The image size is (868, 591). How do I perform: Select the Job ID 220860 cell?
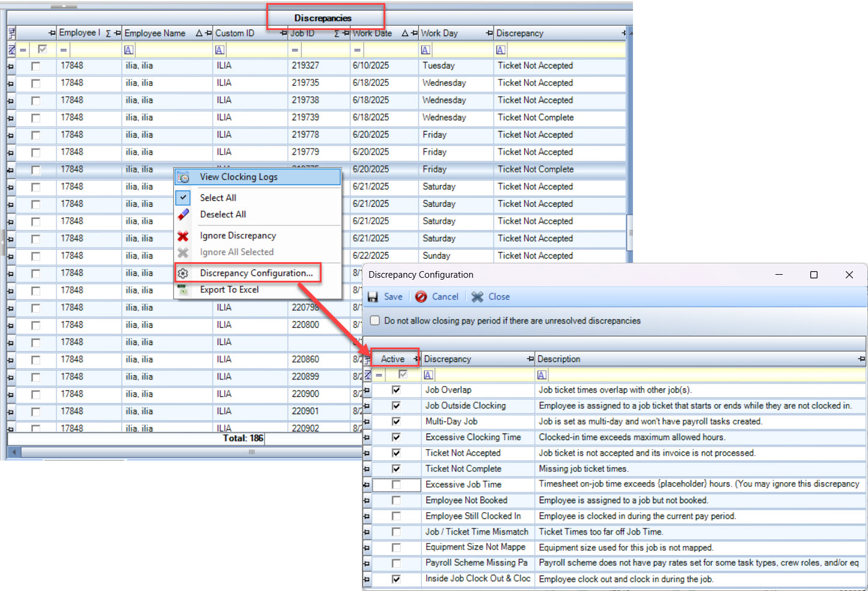(x=319, y=360)
